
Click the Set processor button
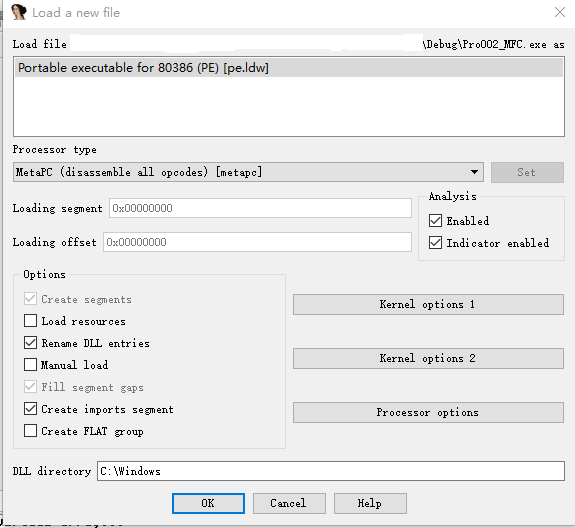[x=527, y=172]
